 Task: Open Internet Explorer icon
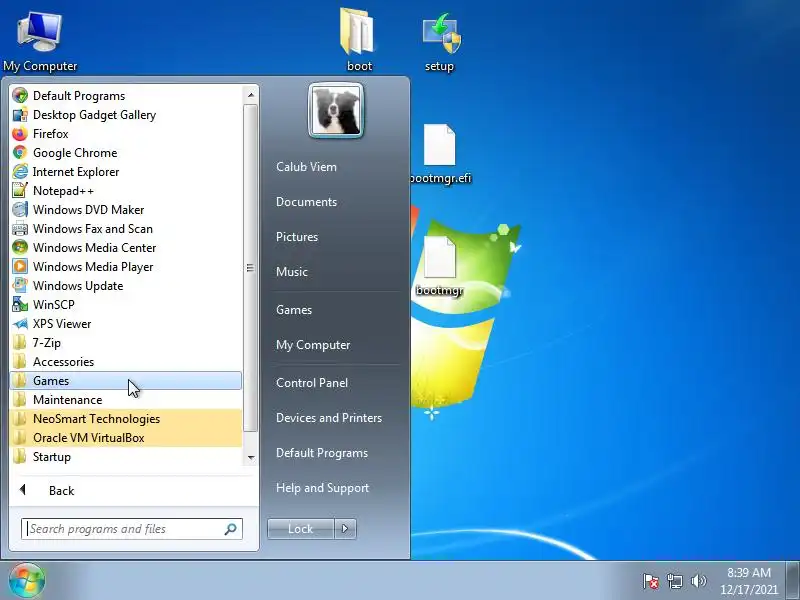[20, 171]
